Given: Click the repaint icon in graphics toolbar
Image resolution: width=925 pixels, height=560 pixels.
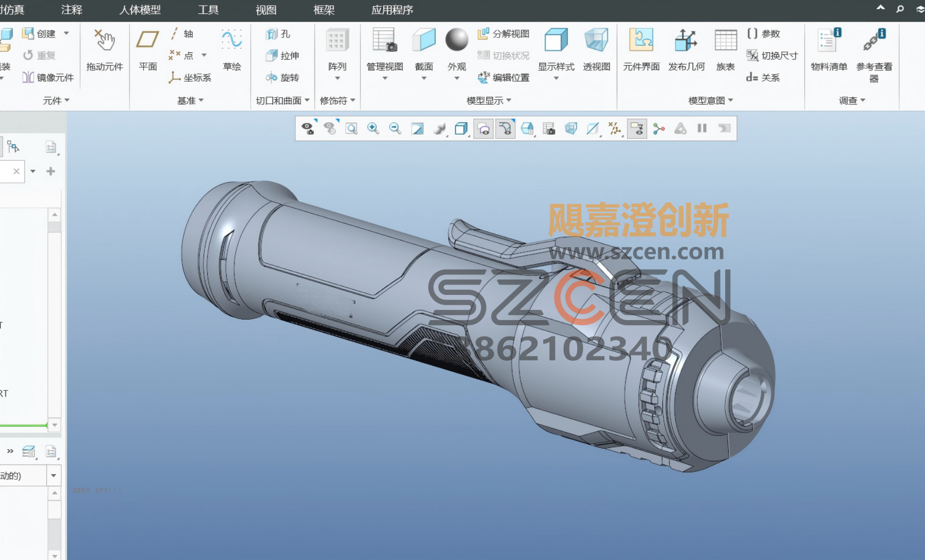Looking at the screenshot, I should tap(417, 128).
